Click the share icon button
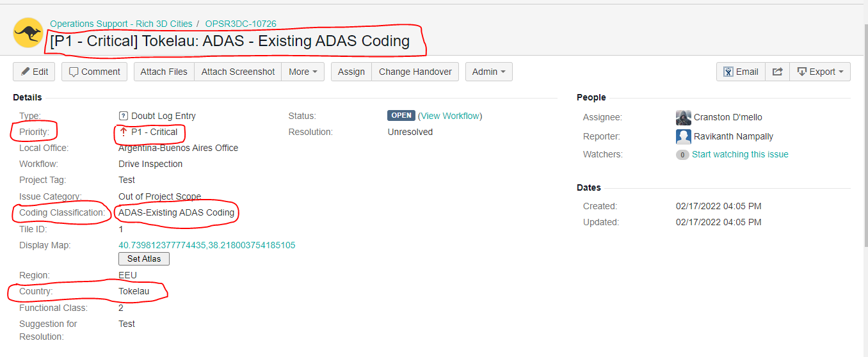This screenshot has height=357, width=868. 777,72
